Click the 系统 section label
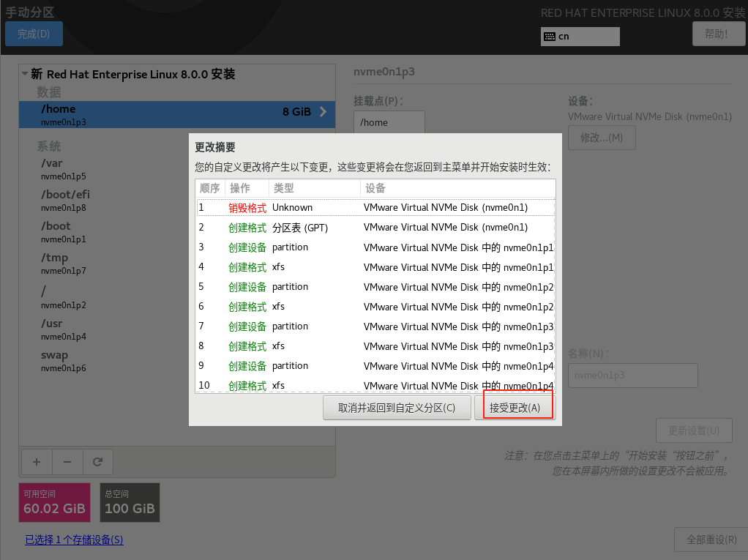Viewport: 748px width, 560px height. (x=49, y=146)
